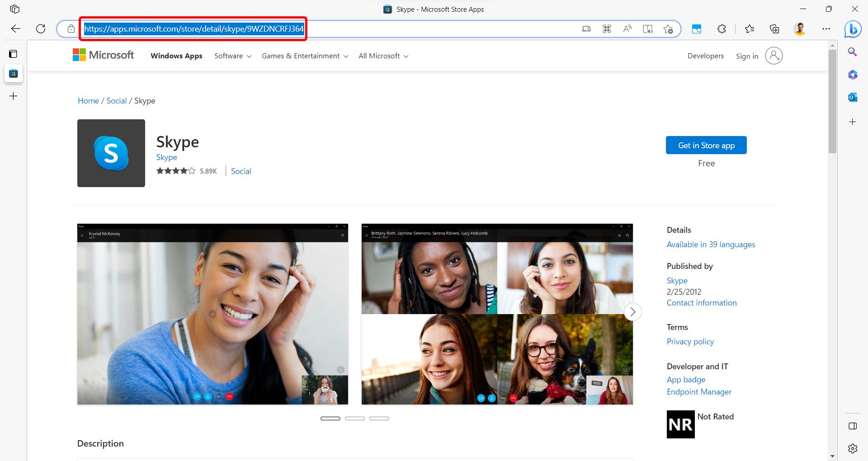Open Contact information link
This screenshot has width=868, height=461.
702,303
